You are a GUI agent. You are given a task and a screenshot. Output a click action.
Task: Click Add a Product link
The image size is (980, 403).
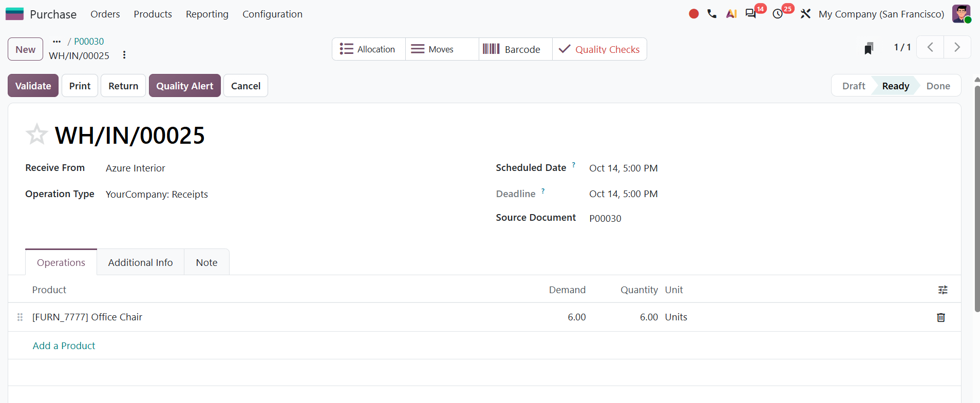tap(64, 346)
